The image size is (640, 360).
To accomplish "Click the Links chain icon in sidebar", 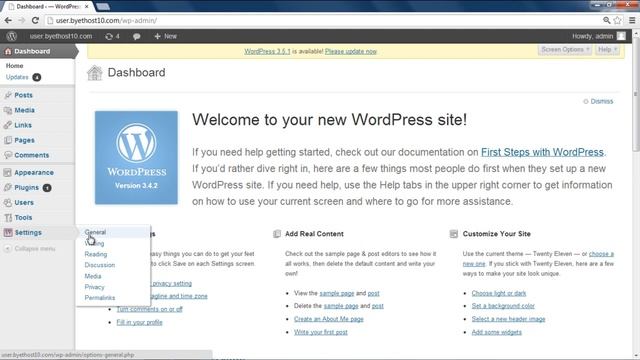I will (x=8, y=125).
